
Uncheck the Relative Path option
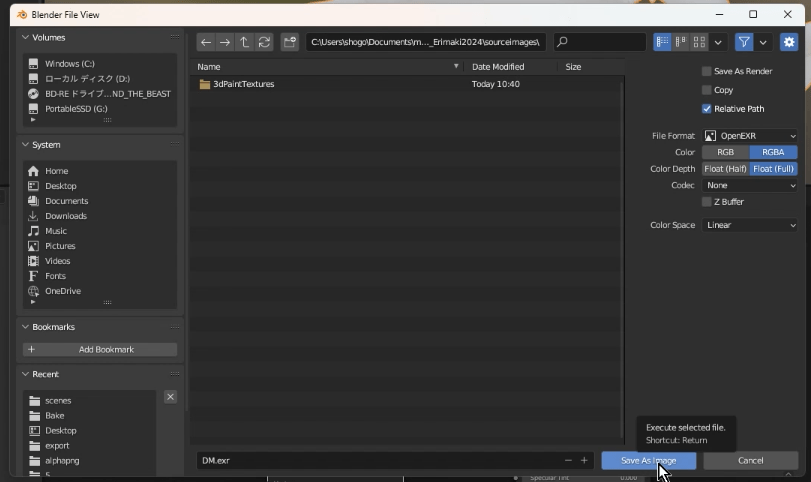click(x=707, y=109)
